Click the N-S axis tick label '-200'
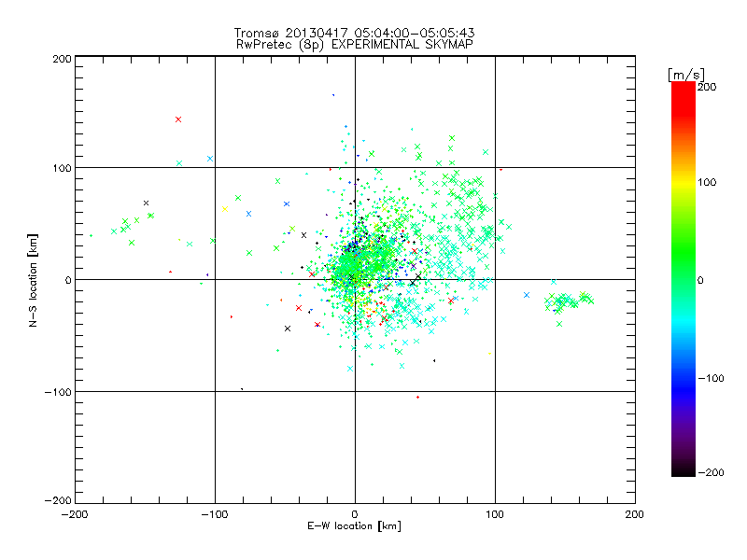Image resolution: width=747 pixels, height=560 pixels. coord(58,500)
